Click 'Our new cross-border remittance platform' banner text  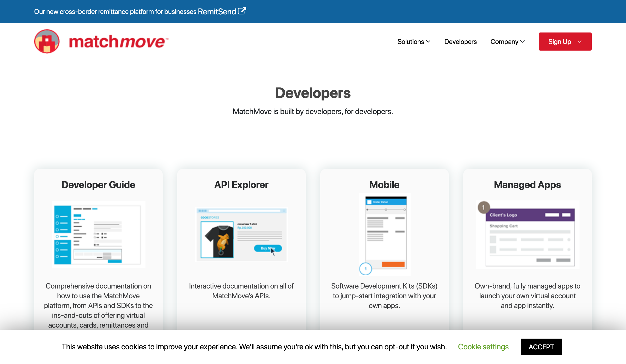[x=115, y=11]
